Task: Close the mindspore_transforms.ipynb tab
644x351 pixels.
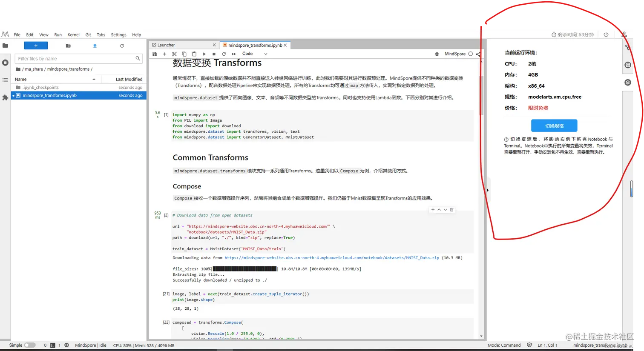Action: click(x=285, y=45)
